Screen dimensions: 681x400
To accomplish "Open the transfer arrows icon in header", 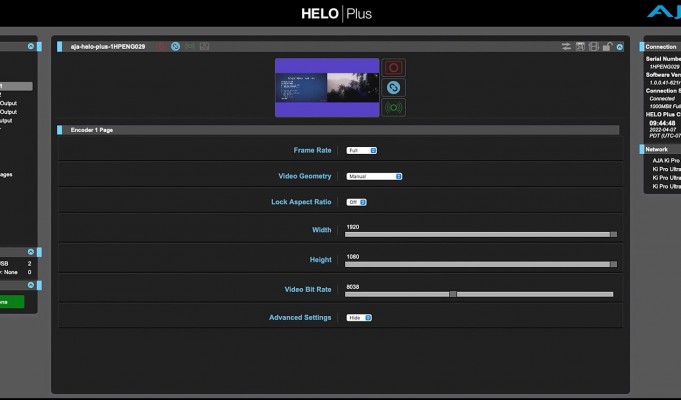I will coord(566,46).
